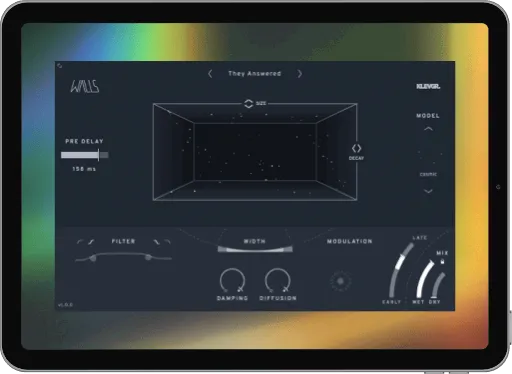The width and height of the screenshot is (512, 374).
Task: Select the first low filter shape icon
Action: 80,242
